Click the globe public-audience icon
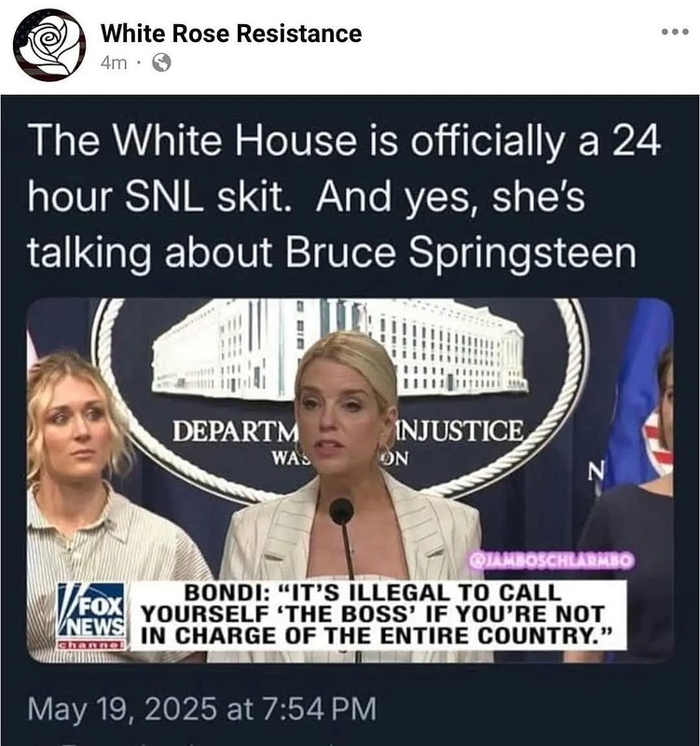700x746 pixels. [161, 62]
